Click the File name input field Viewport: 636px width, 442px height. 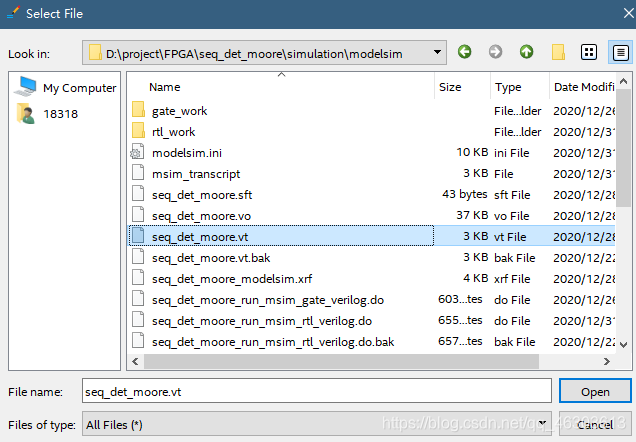click(x=317, y=391)
